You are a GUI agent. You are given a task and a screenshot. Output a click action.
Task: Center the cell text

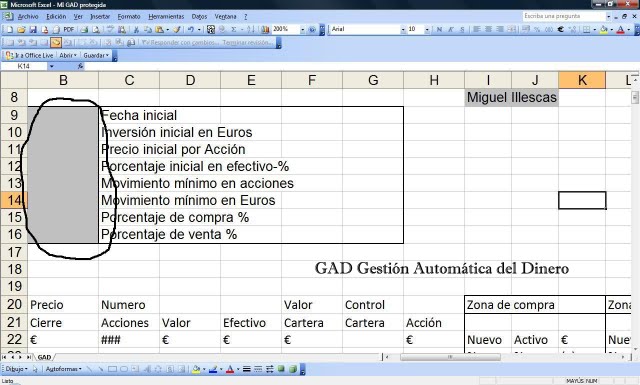[x=488, y=29]
